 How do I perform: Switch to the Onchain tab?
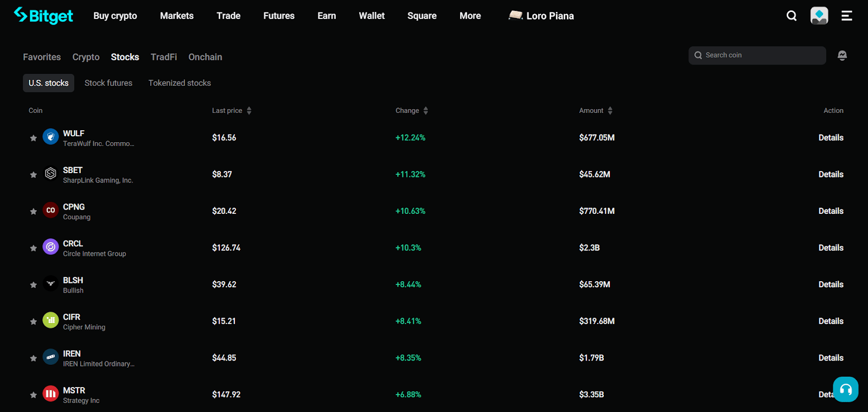205,57
